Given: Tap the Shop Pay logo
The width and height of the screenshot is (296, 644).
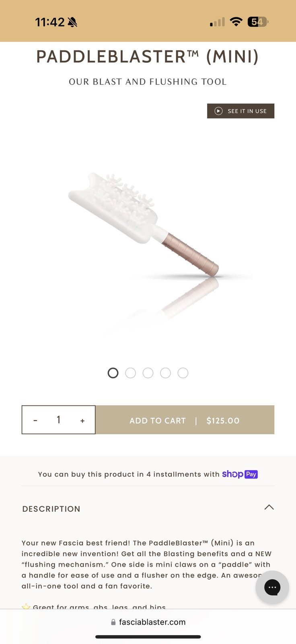Looking at the screenshot, I should pyautogui.click(x=240, y=474).
